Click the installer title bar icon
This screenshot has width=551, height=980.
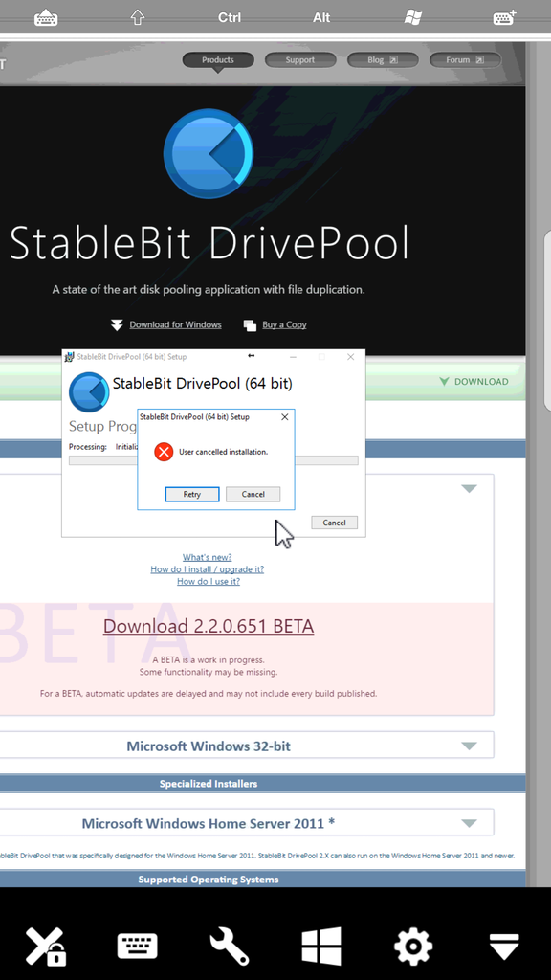tap(69, 357)
